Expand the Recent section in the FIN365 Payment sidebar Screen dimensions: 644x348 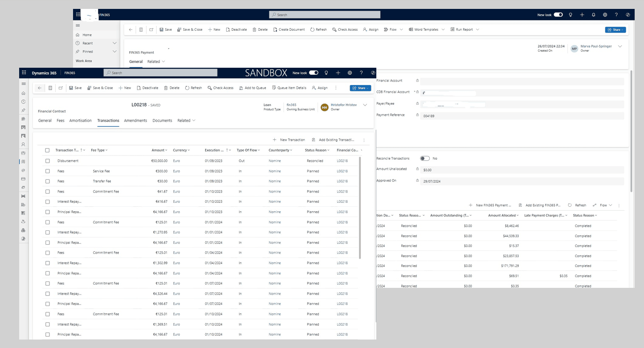click(114, 43)
